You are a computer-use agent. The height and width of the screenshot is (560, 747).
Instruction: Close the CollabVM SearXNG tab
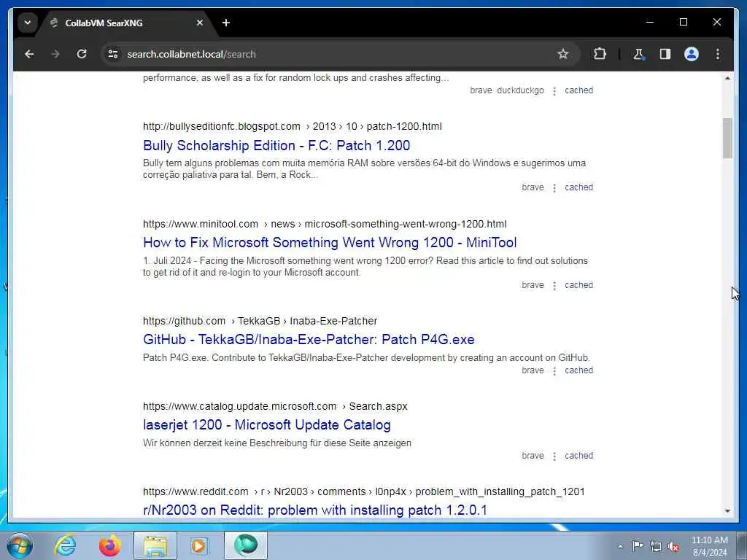tap(200, 23)
